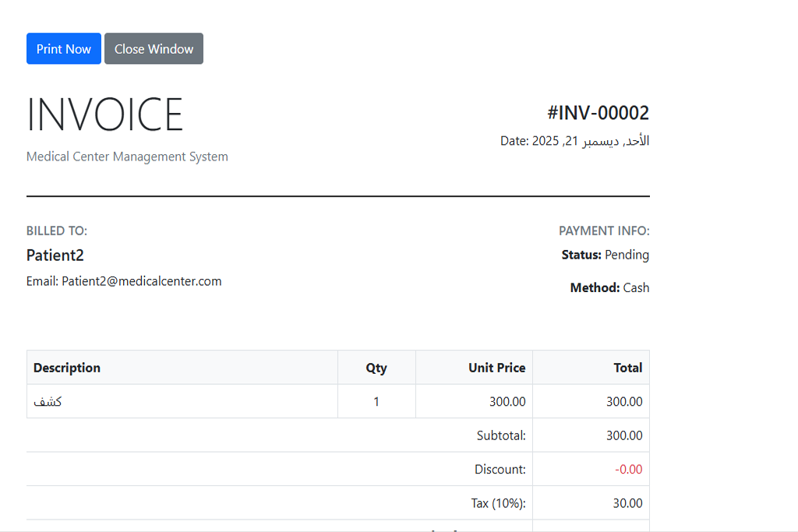Screen dimensions: 798x532
Task: Select the Qty column header
Action: [x=376, y=368]
